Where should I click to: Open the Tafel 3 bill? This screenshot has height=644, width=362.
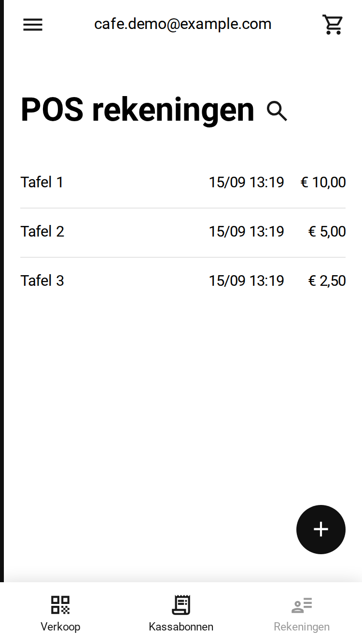pyautogui.click(x=183, y=281)
